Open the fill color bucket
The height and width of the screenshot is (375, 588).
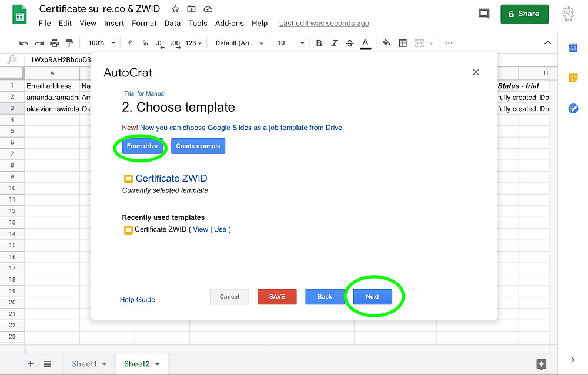point(386,43)
